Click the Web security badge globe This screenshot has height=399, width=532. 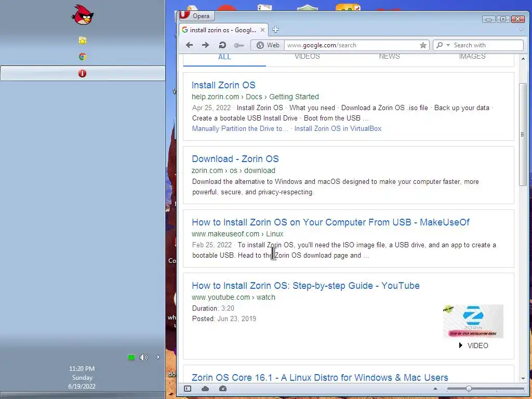point(268,45)
